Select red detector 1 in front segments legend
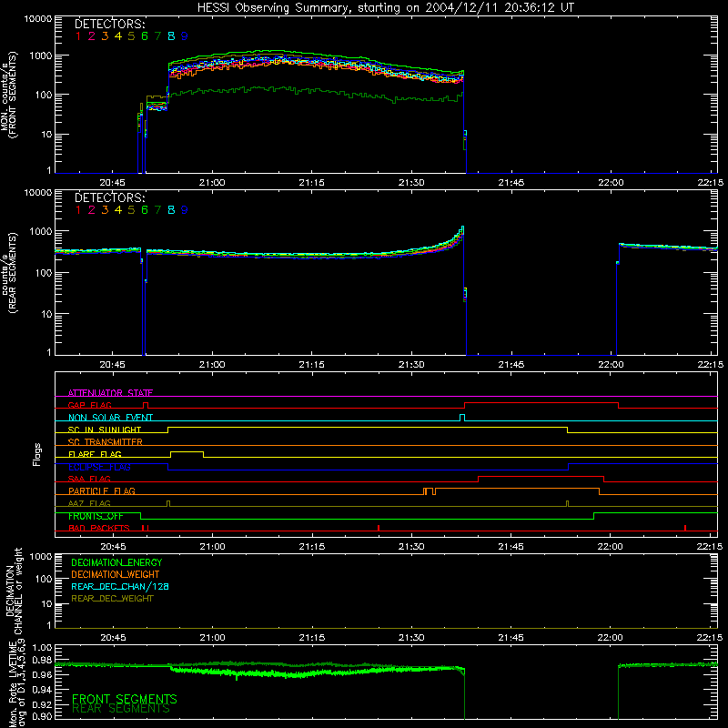Screen dimensions: 728x728 tap(78, 35)
